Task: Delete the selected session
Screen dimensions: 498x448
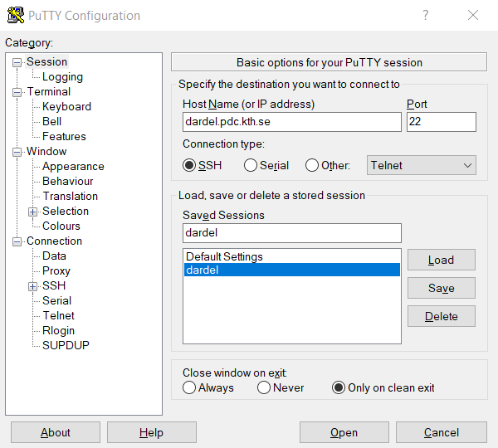Action: coord(441,316)
